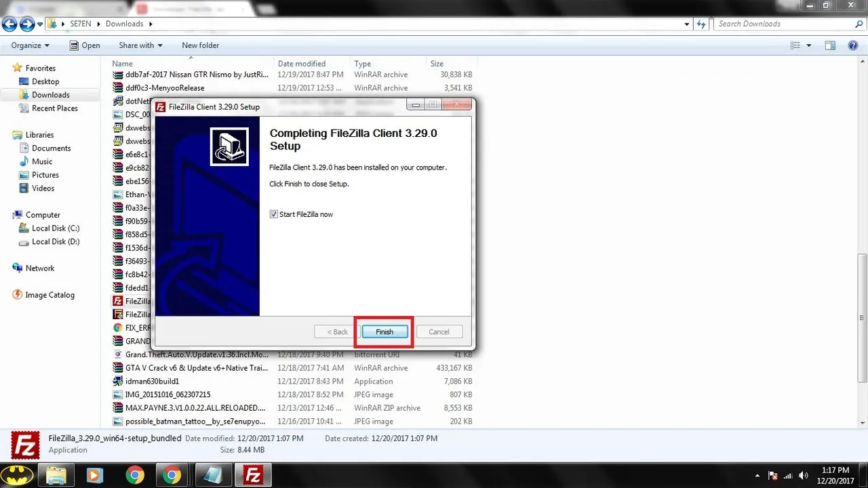Click the Batman Start button on taskbar
This screenshot has height=488, width=868.
[x=18, y=475]
